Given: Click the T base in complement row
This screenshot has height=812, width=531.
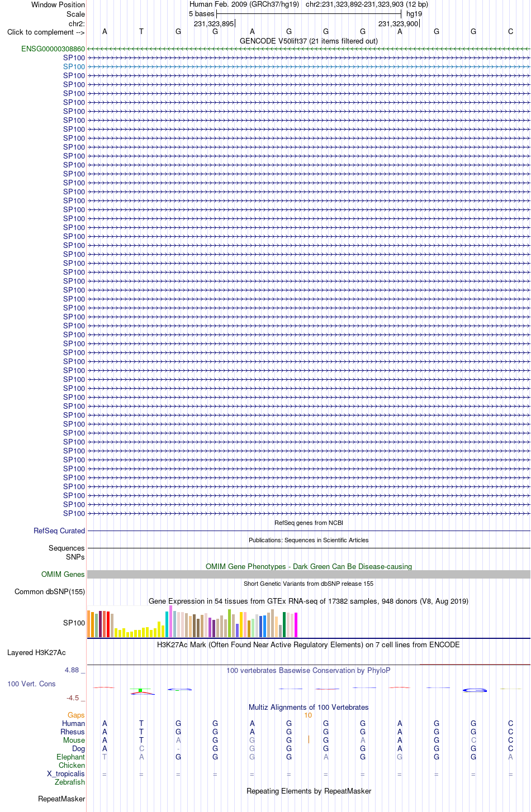Looking at the screenshot, I should 141,32.
